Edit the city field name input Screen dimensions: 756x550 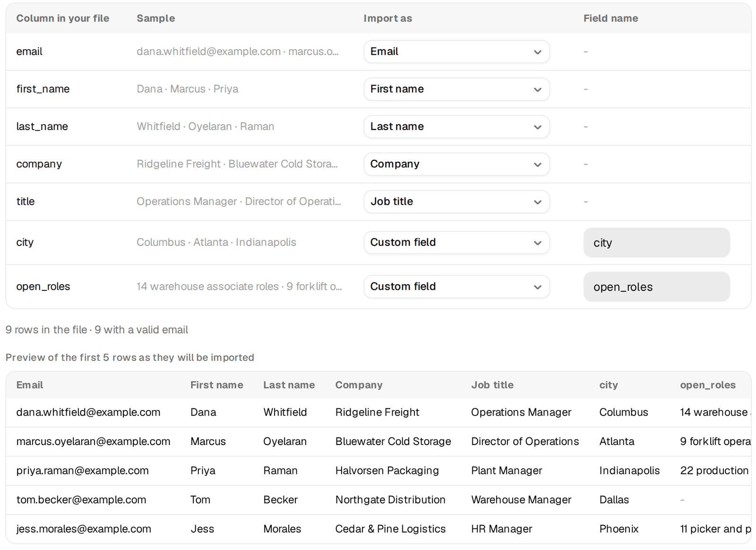tap(656, 243)
